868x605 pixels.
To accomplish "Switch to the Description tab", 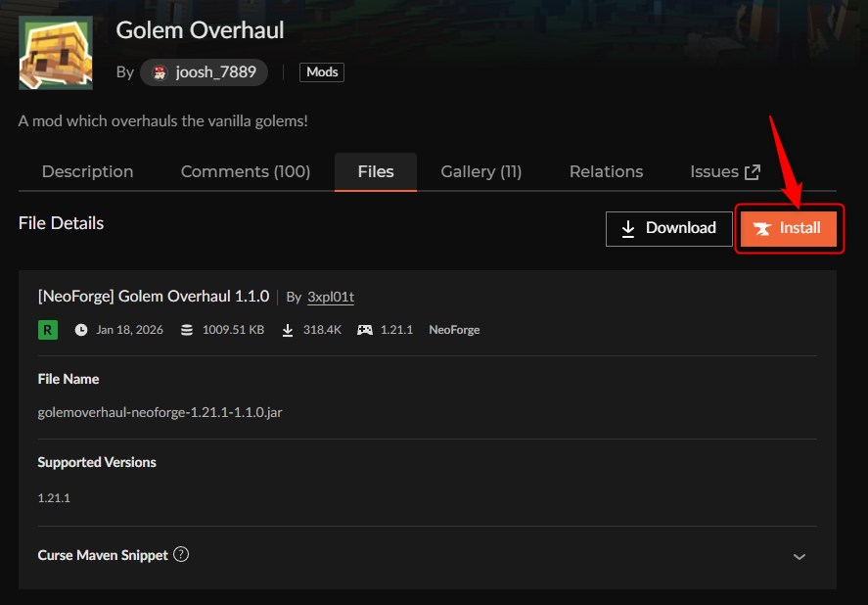I will [x=87, y=171].
